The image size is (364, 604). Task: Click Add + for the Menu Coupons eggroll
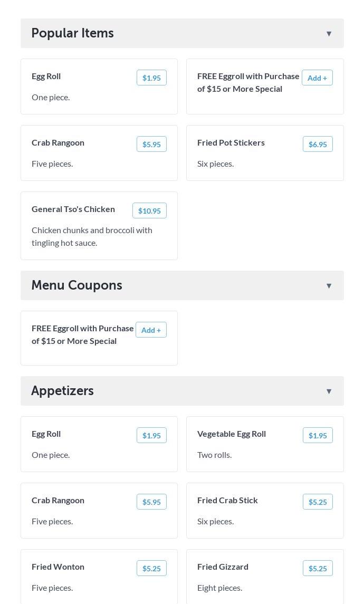(x=151, y=330)
